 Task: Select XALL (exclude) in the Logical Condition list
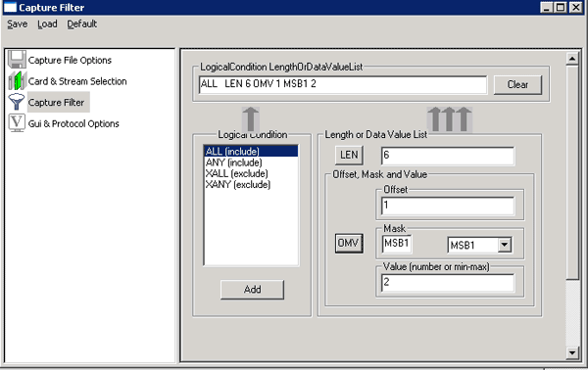(251, 173)
